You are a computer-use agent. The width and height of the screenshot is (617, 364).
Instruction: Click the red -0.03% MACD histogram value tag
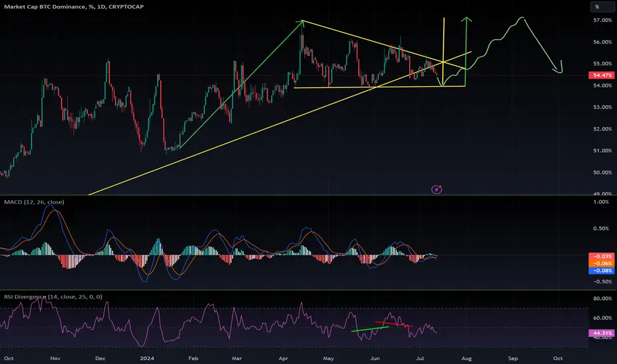(x=601, y=256)
